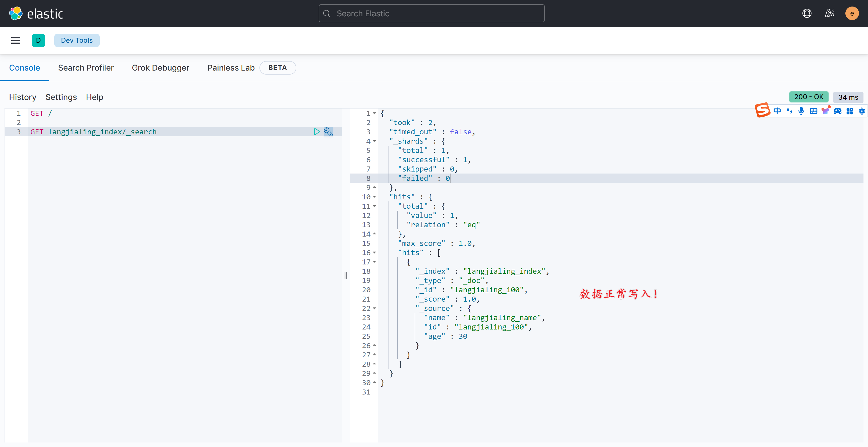Viewport: 868px width, 447px height.
Task: Open console History
Action: 23,97
